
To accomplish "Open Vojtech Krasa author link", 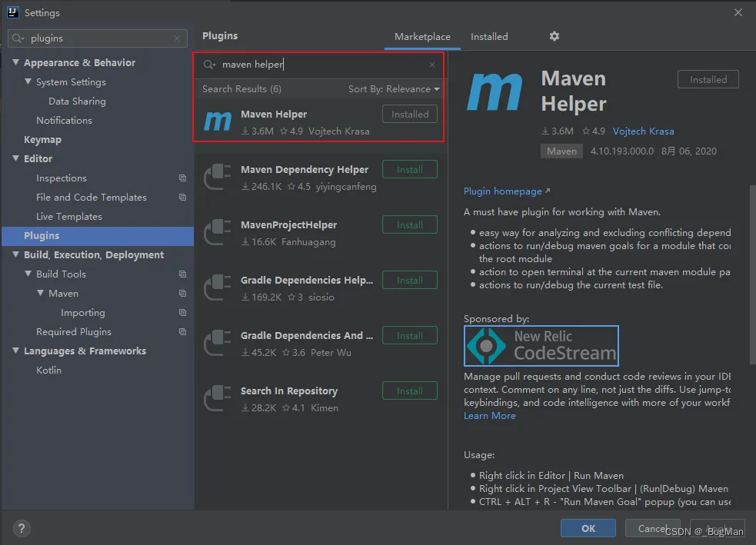I will coord(643,131).
